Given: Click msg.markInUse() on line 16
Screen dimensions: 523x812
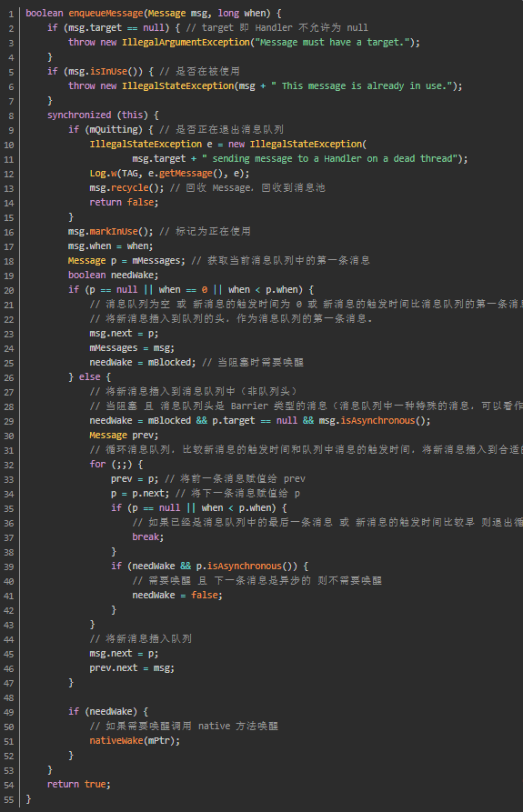Looking at the screenshot, I should pos(108,231).
